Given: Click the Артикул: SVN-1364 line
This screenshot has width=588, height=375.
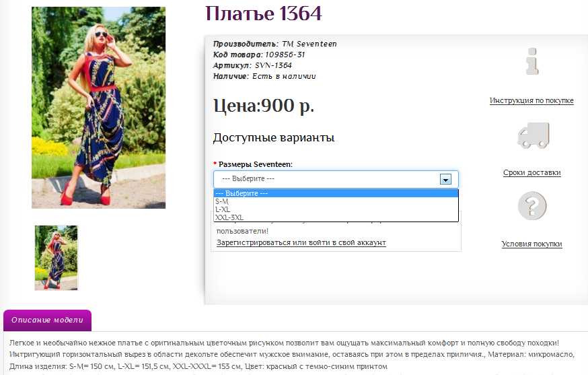Looking at the screenshot, I should (252, 66).
